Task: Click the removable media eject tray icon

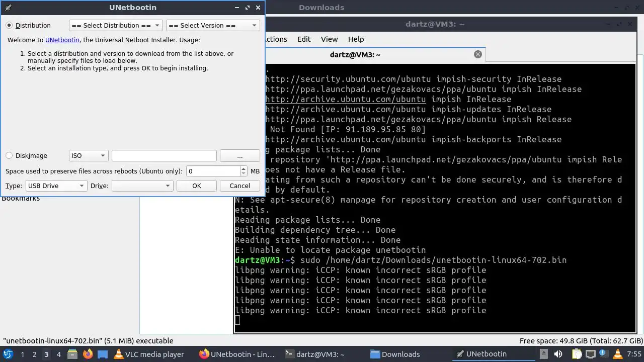Action: point(544,354)
